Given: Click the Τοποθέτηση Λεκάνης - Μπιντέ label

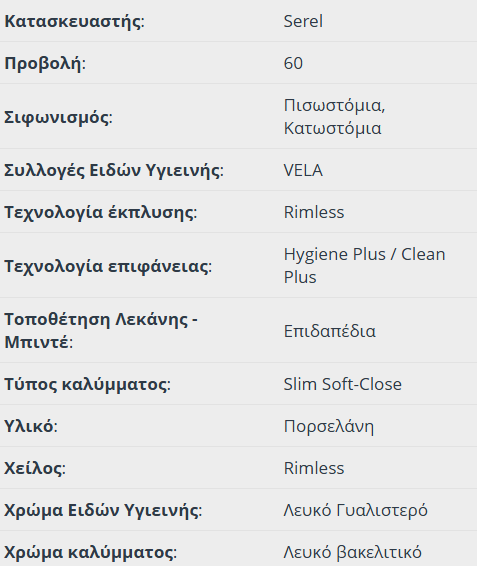Looking at the screenshot, I should [101, 331].
